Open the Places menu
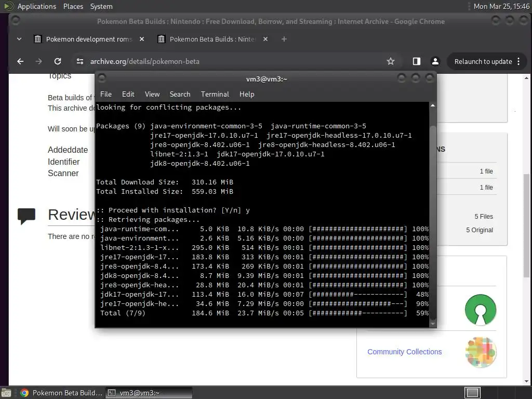This screenshot has height=399, width=532. click(x=73, y=6)
